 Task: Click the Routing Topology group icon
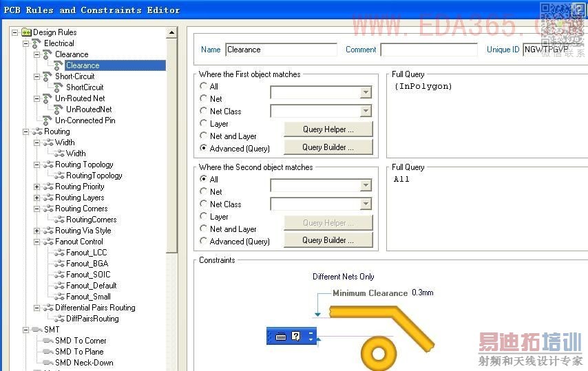pyautogui.click(x=48, y=165)
